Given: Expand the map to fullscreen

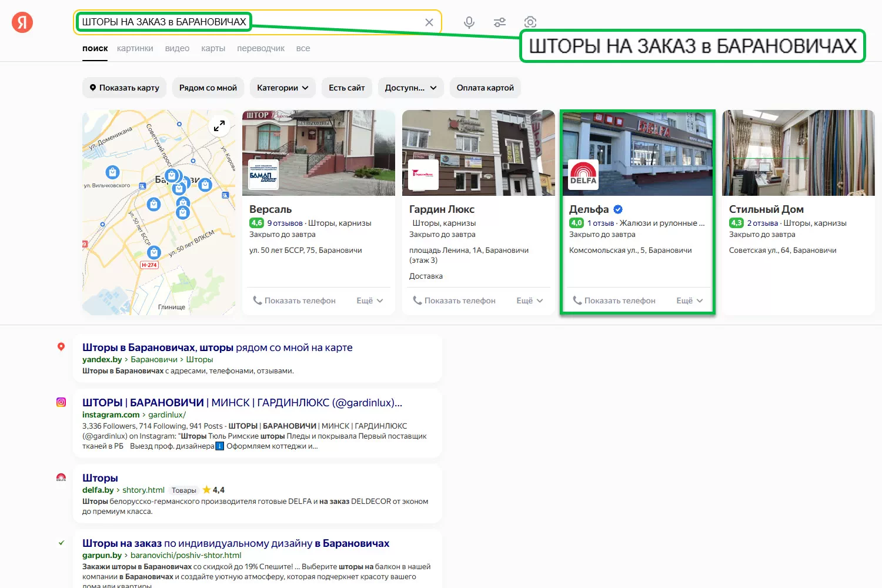Looking at the screenshot, I should [219, 126].
